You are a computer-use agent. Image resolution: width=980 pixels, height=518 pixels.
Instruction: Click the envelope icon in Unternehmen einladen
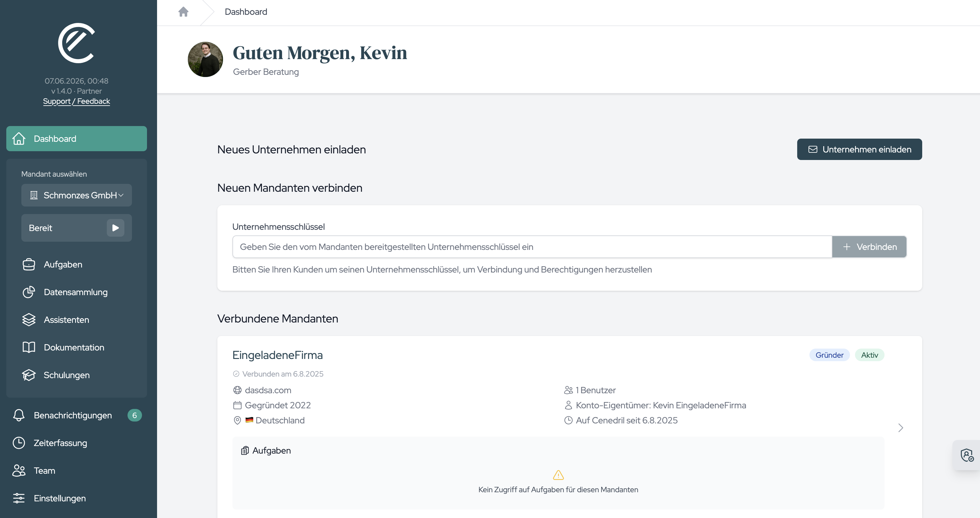click(813, 149)
